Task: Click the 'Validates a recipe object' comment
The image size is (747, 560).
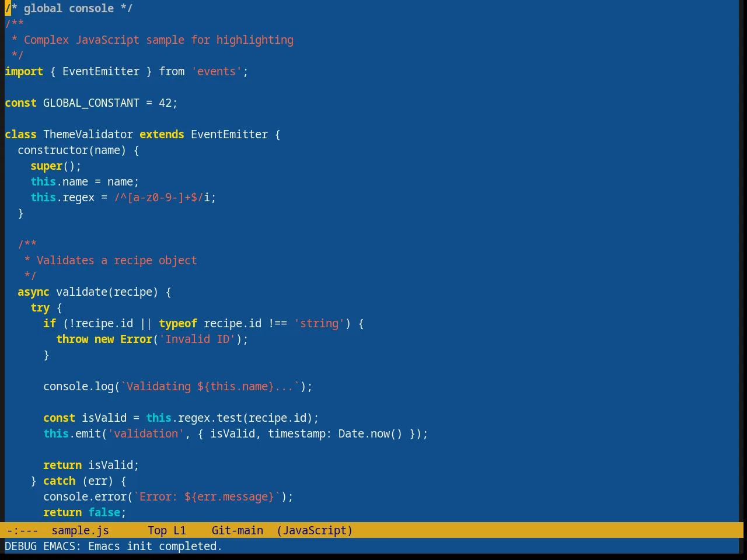Action: [117, 260]
